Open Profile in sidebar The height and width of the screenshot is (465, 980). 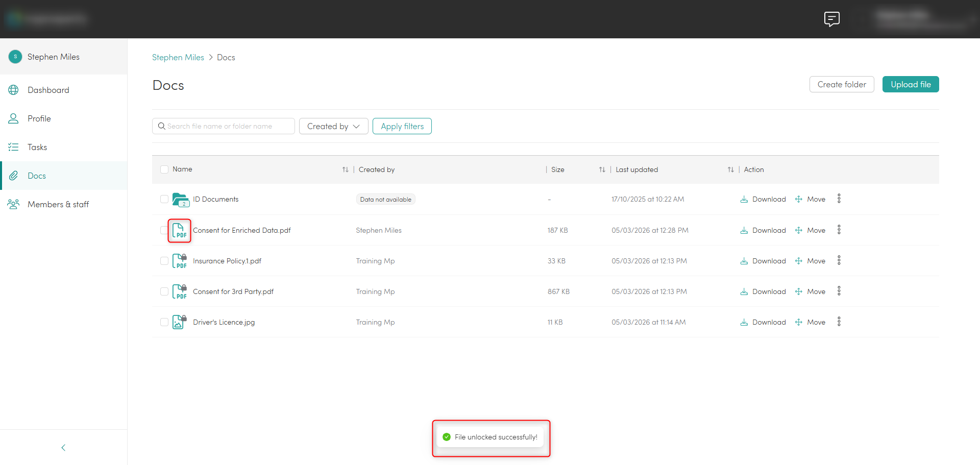tap(64, 118)
